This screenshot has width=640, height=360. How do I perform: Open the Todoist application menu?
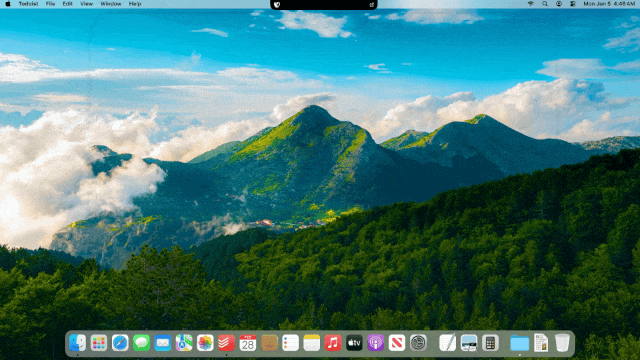click(28, 4)
